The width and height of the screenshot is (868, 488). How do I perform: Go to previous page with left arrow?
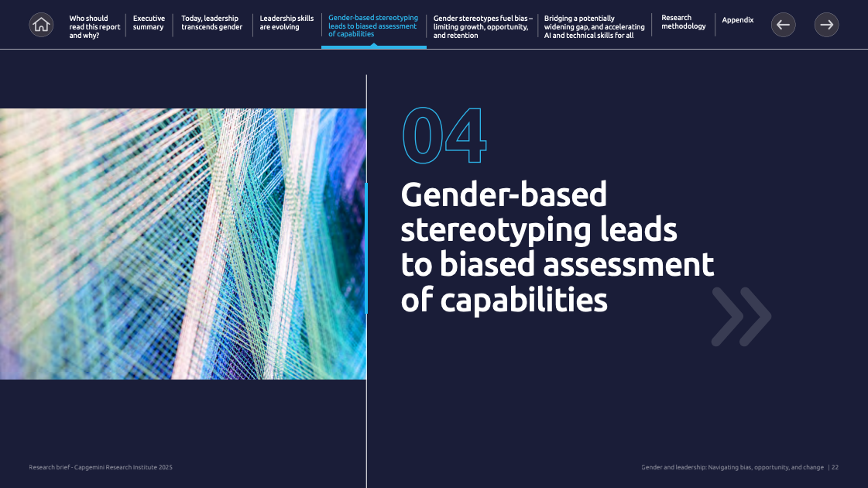(x=783, y=25)
